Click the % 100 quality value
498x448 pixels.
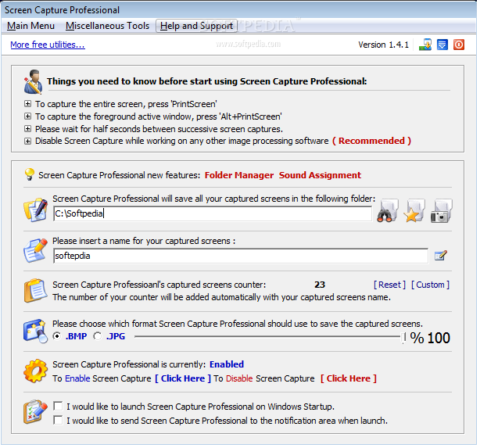pyautogui.click(x=430, y=338)
